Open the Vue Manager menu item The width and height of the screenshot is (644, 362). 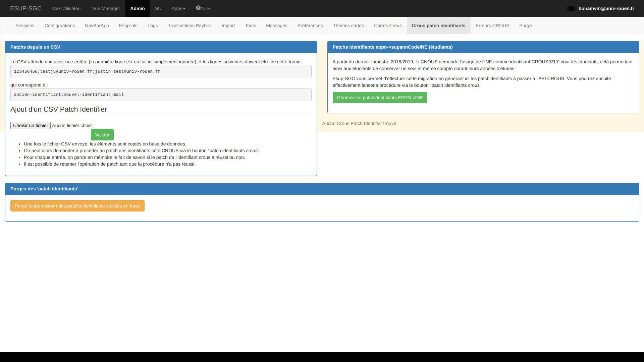[106, 8]
